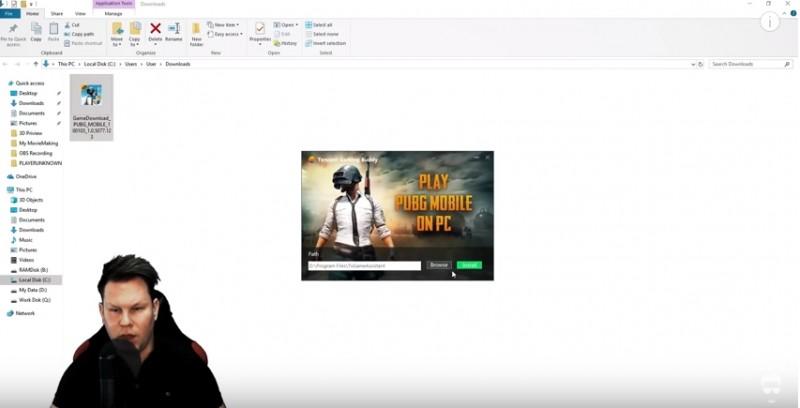Open the File ribbon tab

[10, 14]
